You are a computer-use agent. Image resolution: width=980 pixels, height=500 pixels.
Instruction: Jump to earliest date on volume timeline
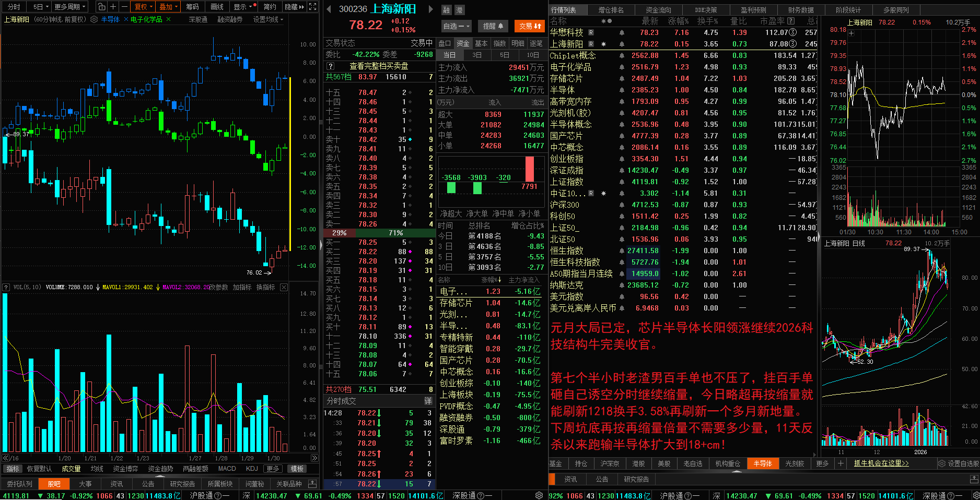click(x=6, y=458)
